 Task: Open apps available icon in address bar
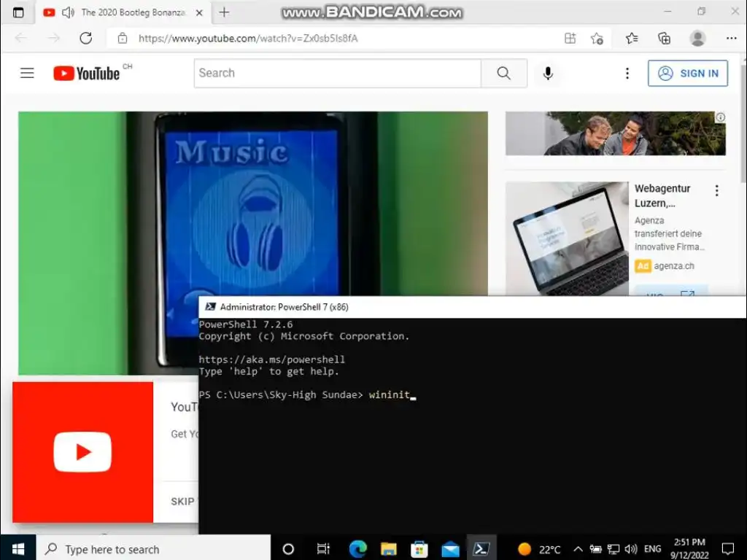570,38
